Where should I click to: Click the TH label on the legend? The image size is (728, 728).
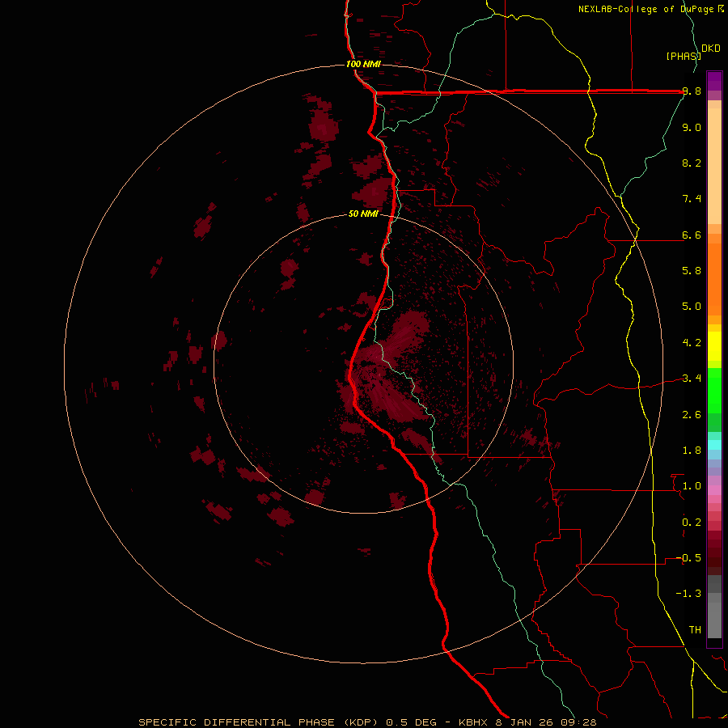point(695,629)
